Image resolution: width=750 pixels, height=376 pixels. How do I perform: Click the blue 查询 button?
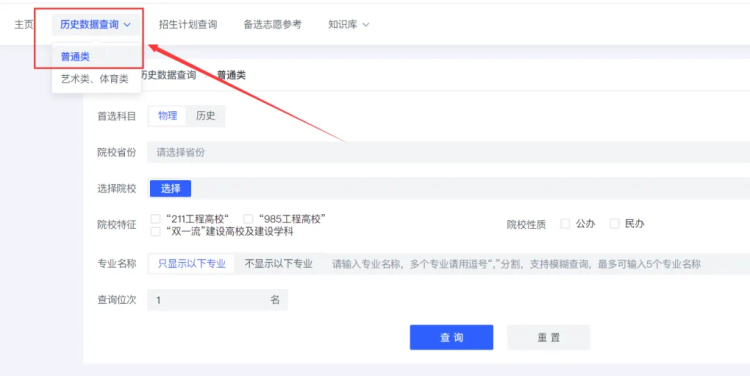point(451,337)
